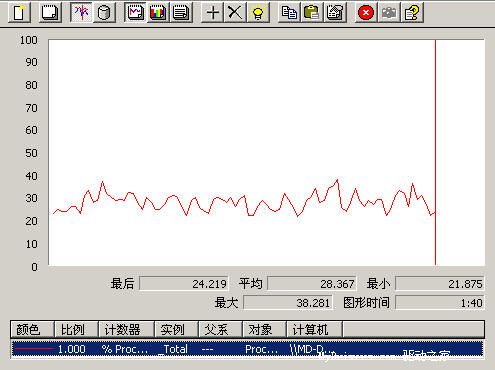495x370 pixels.
Task: Click the Proc... object cell in counter row
Action: 261,349
